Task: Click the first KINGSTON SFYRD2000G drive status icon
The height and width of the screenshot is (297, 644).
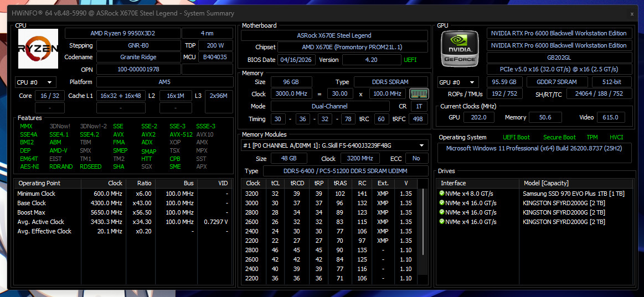Action: (x=441, y=202)
